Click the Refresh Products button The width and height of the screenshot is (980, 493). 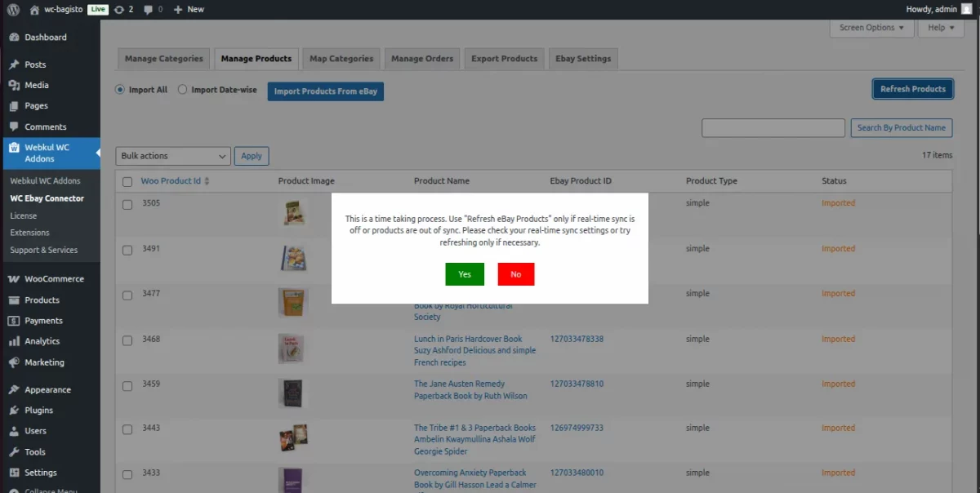(913, 89)
